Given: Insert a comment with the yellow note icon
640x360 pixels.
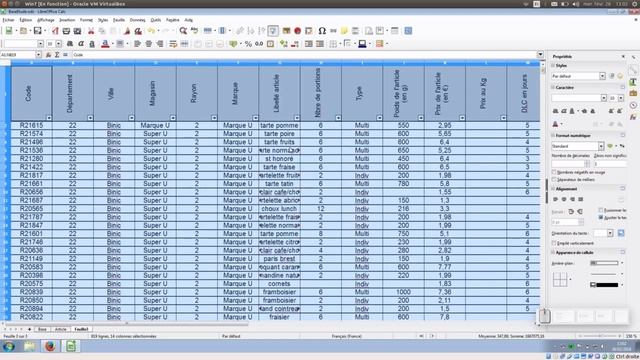Looking at the screenshot, I should tap(344, 31).
